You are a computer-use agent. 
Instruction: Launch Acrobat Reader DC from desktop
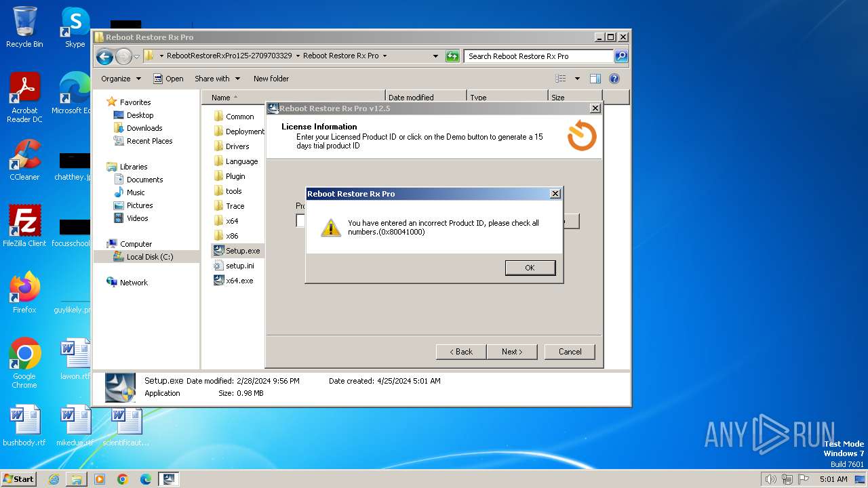point(24,98)
